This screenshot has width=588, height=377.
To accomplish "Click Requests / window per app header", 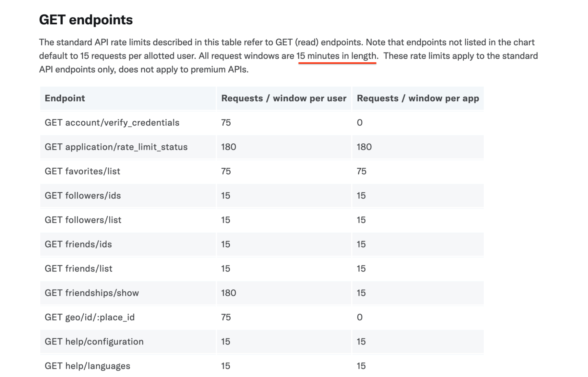I will tap(418, 98).
